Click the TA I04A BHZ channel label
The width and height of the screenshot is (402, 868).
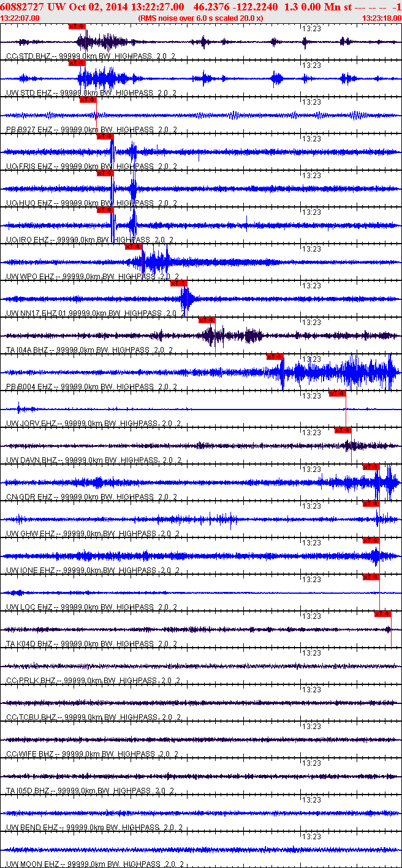89,350
